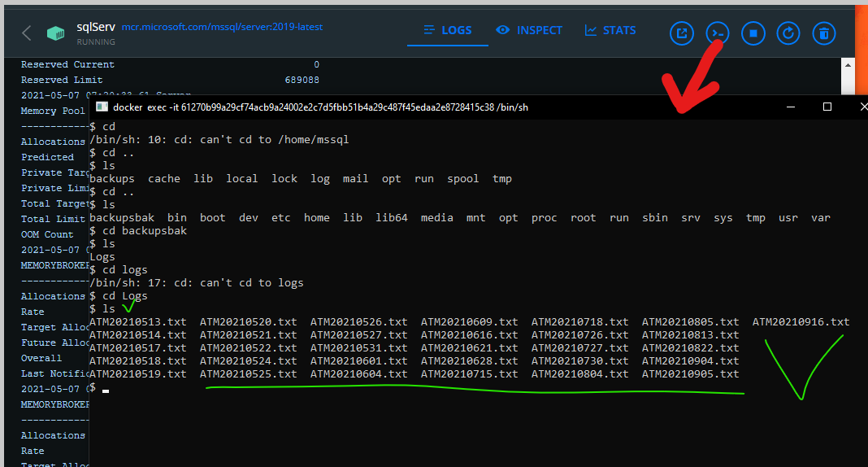The width and height of the screenshot is (868, 467).
Task: Click the 'cd backupsbak' command line
Action: click(138, 230)
